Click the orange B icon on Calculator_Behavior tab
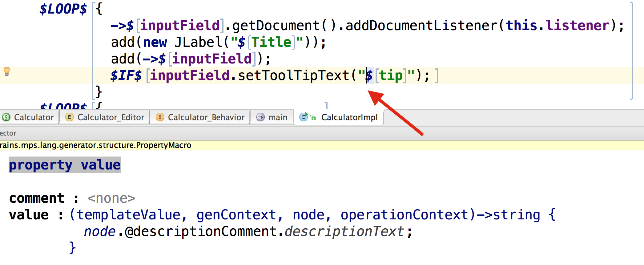The height and width of the screenshot is (265, 644). tap(160, 117)
